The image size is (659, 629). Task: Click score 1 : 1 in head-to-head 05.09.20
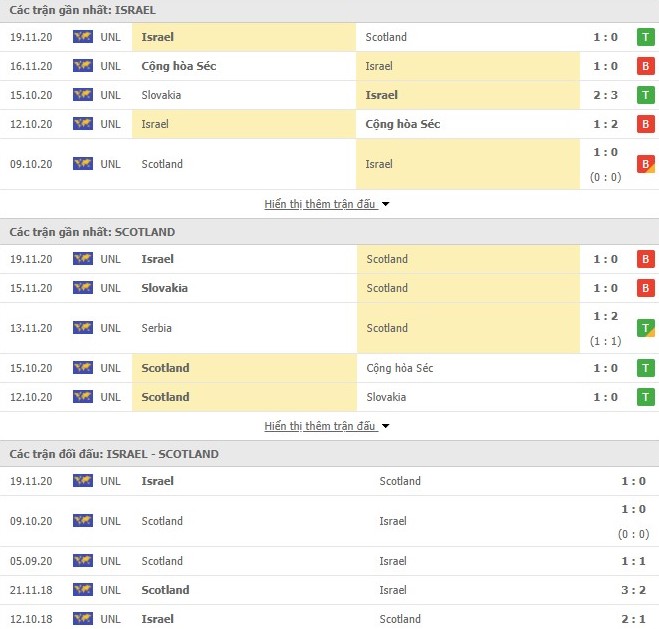633,561
